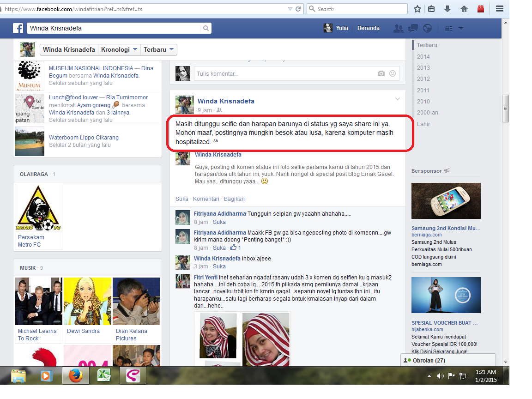
Task: Open privacy shortcuts lock icon
Action: [x=448, y=29]
